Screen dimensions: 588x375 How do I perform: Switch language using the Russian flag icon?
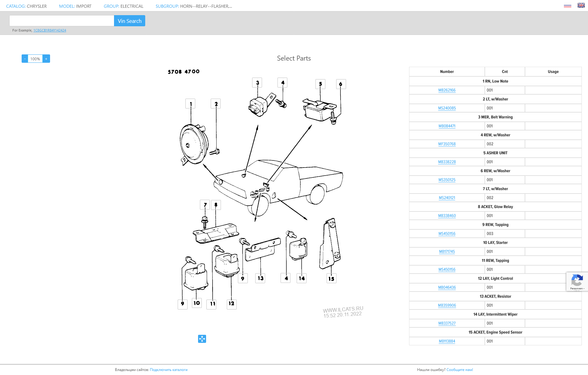point(567,6)
